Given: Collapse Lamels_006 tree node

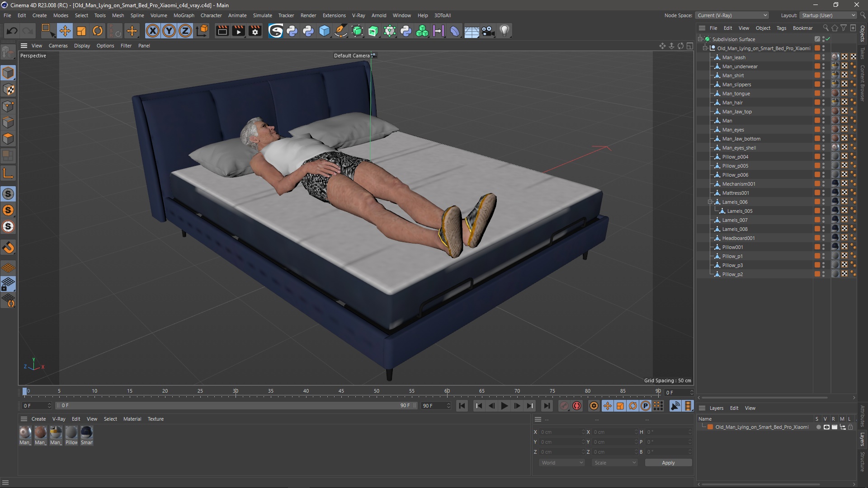Looking at the screenshot, I should (710, 202).
